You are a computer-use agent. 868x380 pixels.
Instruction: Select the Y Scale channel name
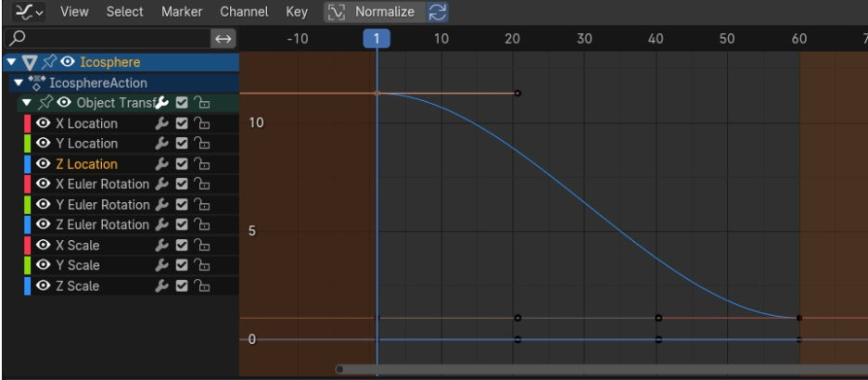pyautogui.click(x=78, y=265)
